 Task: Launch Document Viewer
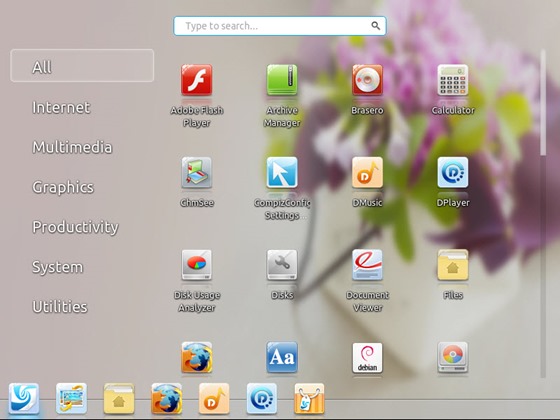367,265
